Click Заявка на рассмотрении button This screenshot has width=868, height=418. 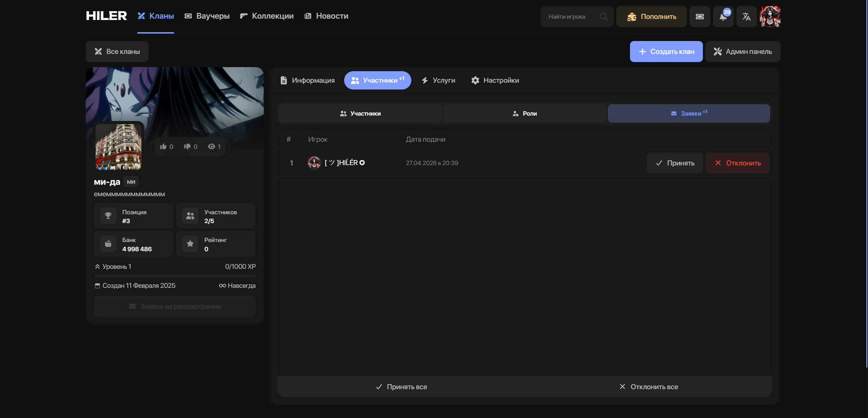pyautogui.click(x=175, y=306)
